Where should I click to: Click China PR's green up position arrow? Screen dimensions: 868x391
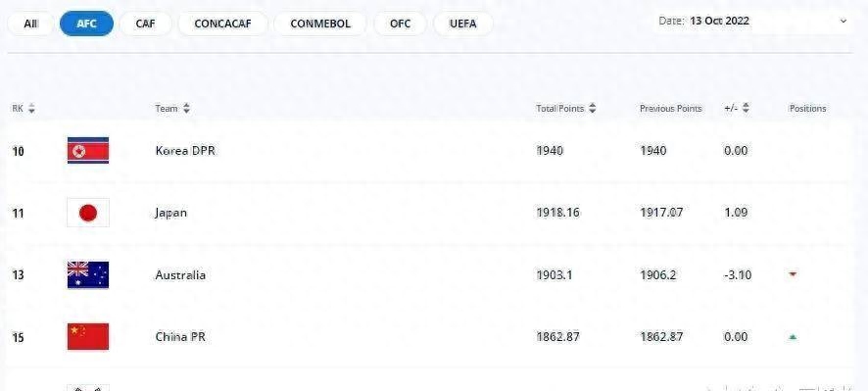pyautogui.click(x=793, y=337)
